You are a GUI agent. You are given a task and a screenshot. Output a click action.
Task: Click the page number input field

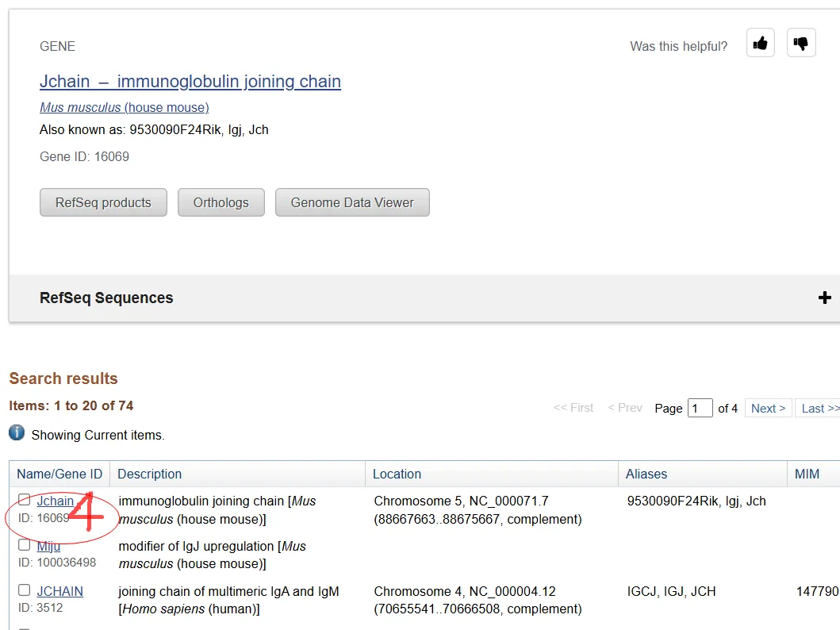click(x=700, y=408)
